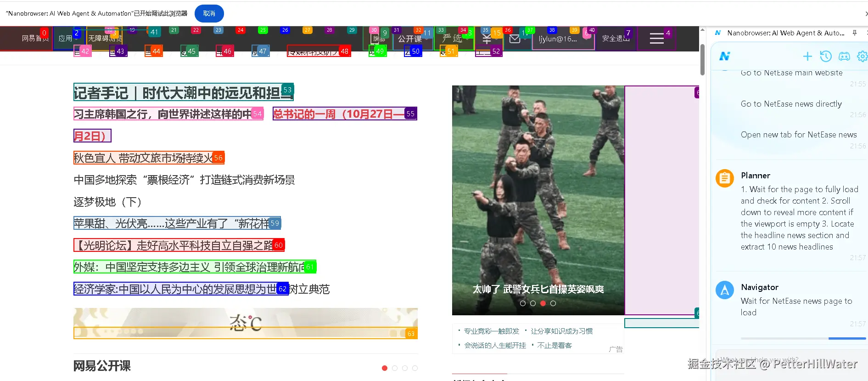The width and height of the screenshot is (868, 381).
Task: Click message 'Go to NetEase main website'
Action: [x=791, y=73]
